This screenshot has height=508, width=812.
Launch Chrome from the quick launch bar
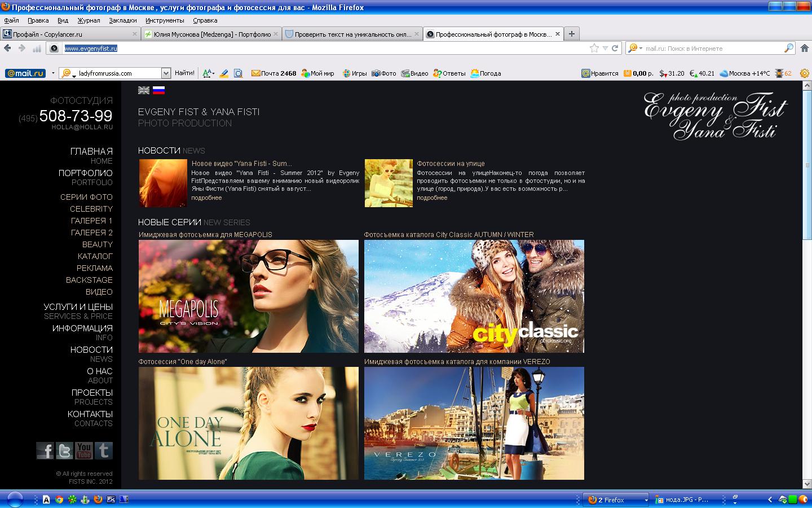[x=59, y=500]
